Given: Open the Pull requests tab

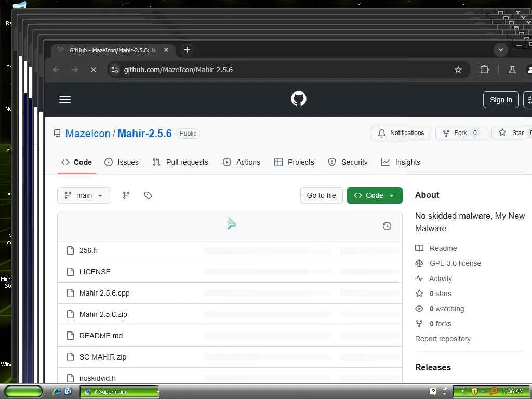Looking at the screenshot, I should coord(180,162).
